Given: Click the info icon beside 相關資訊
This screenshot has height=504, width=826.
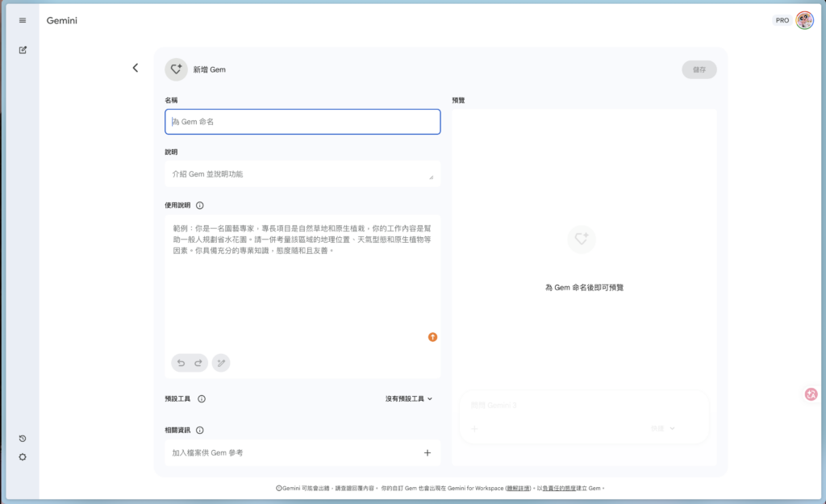Looking at the screenshot, I should click(x=200, y=431).
